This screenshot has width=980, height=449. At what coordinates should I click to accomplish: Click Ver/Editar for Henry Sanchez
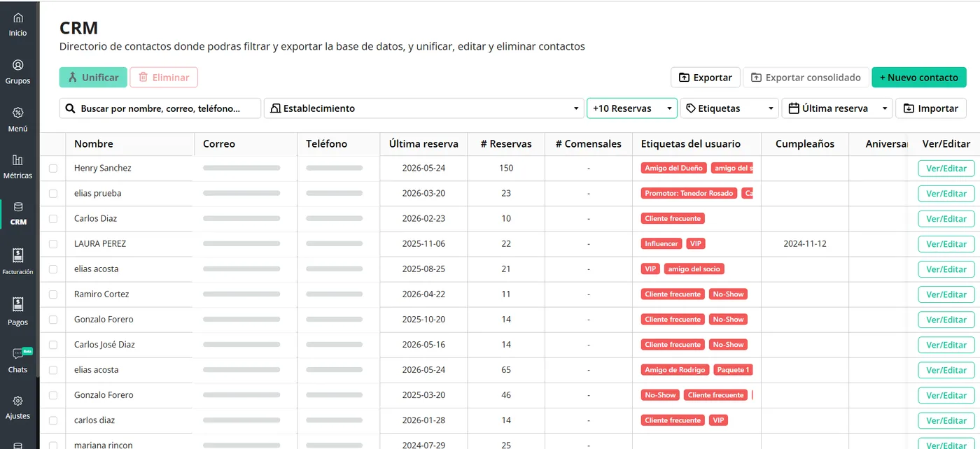[x=946, y=169]
